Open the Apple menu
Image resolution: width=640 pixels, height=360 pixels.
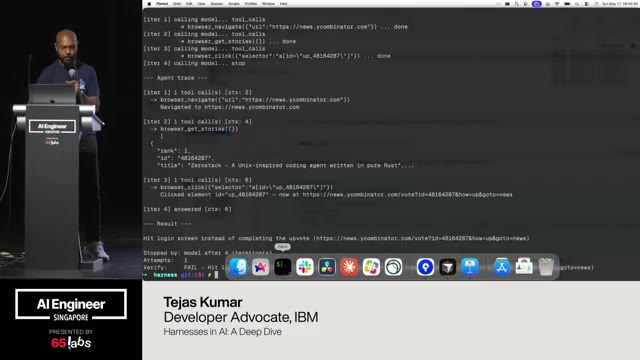(149, 4)
